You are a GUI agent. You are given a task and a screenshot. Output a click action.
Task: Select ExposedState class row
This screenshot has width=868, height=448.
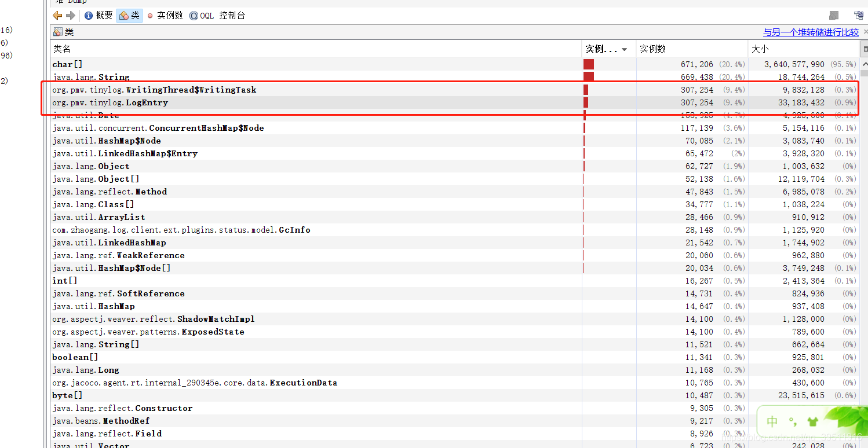click(x=455, y=332)
